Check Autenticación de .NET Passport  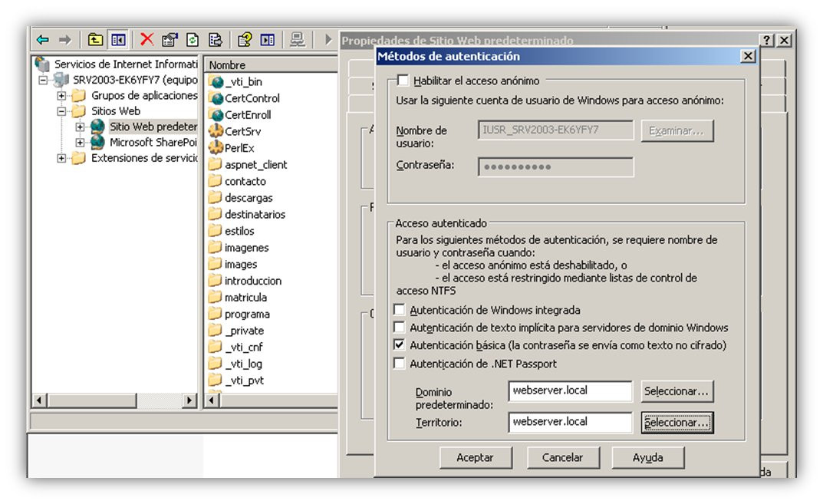pyautogui.click(x=400, y=364)
